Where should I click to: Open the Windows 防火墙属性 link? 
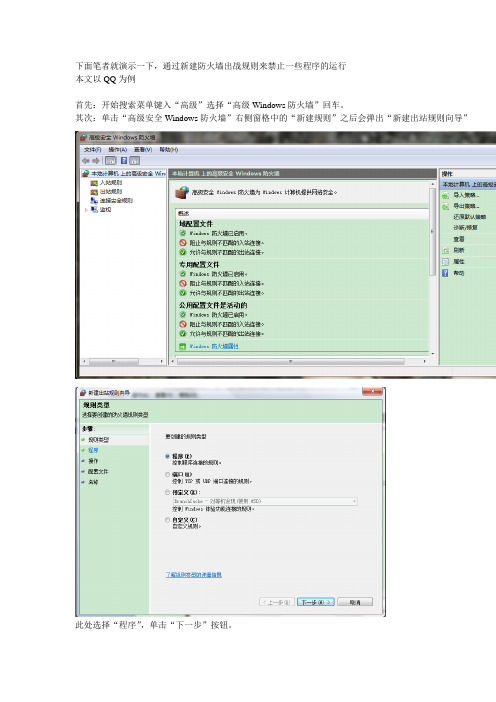(214, 346)
